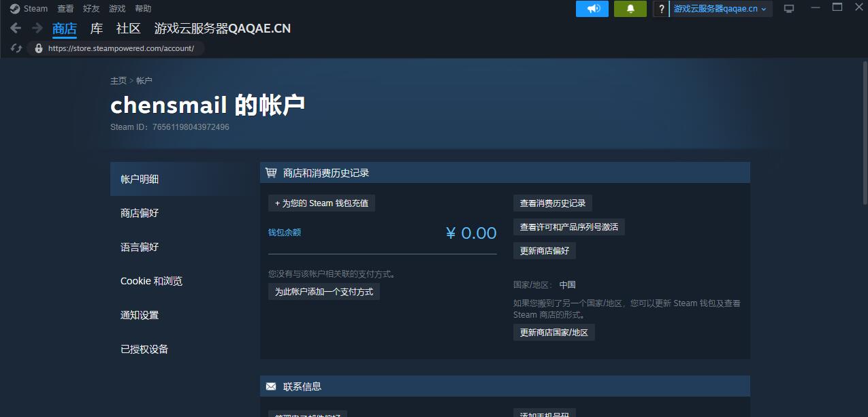Click the store URL address field
The height and width of the screenshot is (417, 868).
tap(121, 48)
